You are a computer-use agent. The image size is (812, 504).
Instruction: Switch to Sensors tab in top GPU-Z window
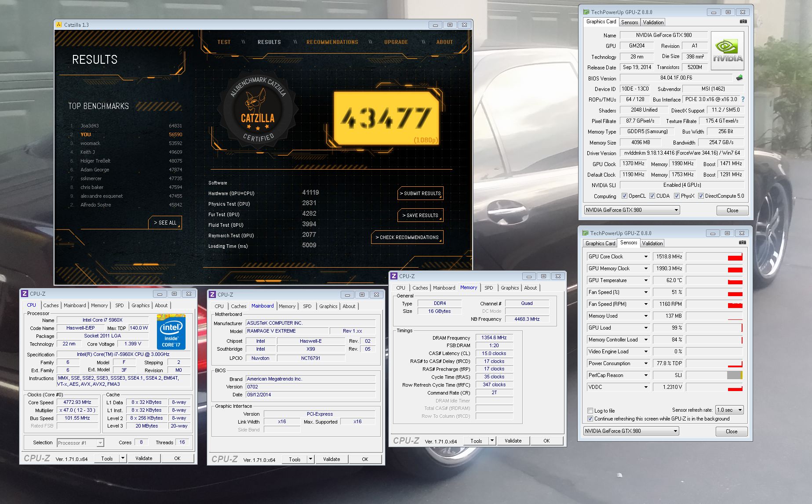(629, 22)
